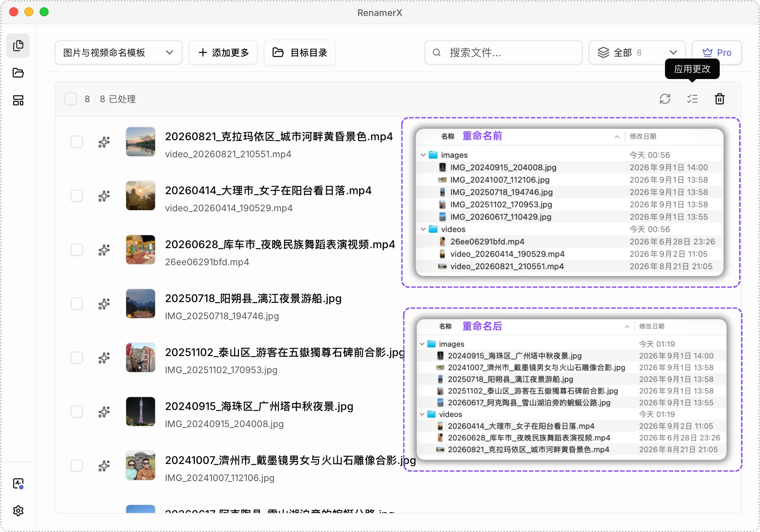Open settings gear in sidebar

pos(18,511)
